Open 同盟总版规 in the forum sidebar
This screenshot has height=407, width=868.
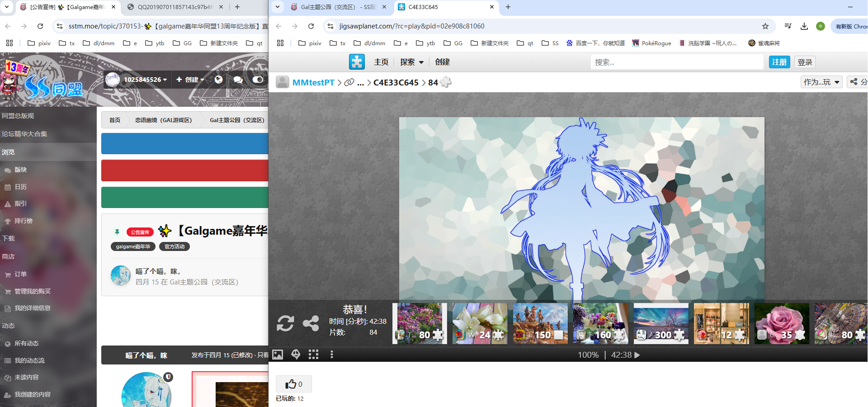click(x=18, y=116)
